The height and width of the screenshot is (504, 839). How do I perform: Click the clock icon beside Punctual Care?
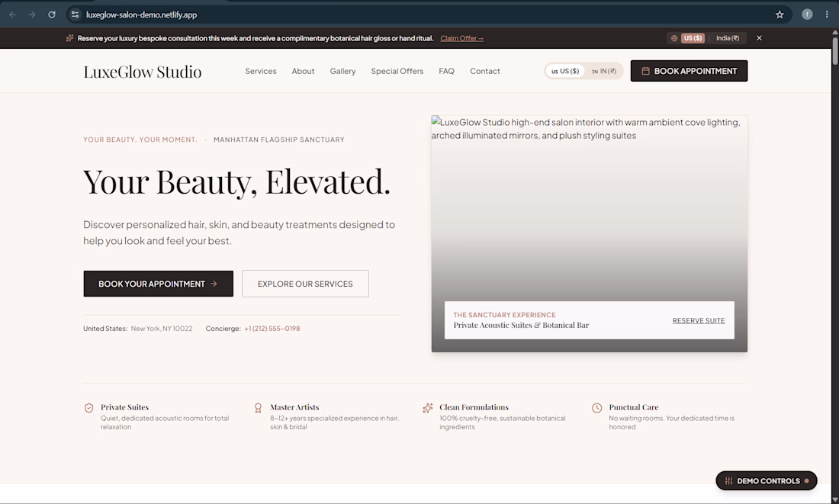(x=596, y=408)
